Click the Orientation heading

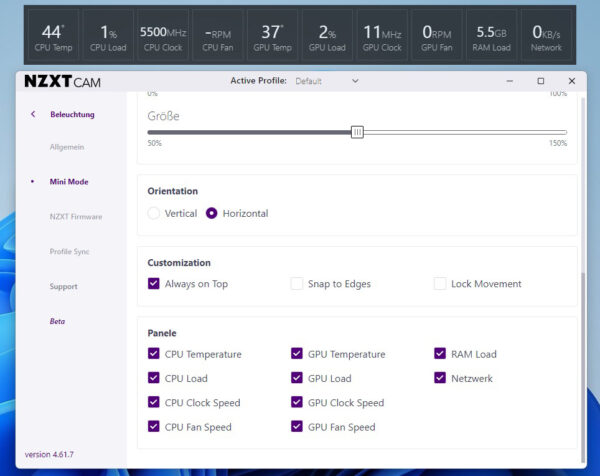click(x=173, y=191)
